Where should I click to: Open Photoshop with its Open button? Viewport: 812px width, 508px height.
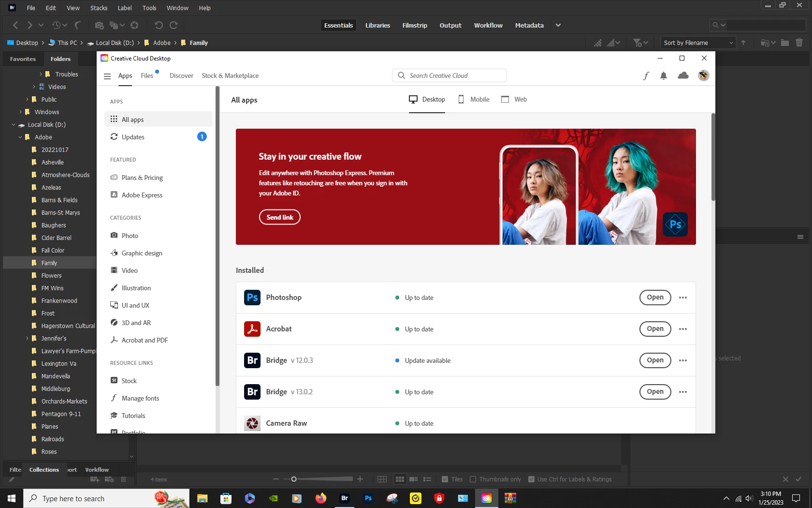coord(655,298)
